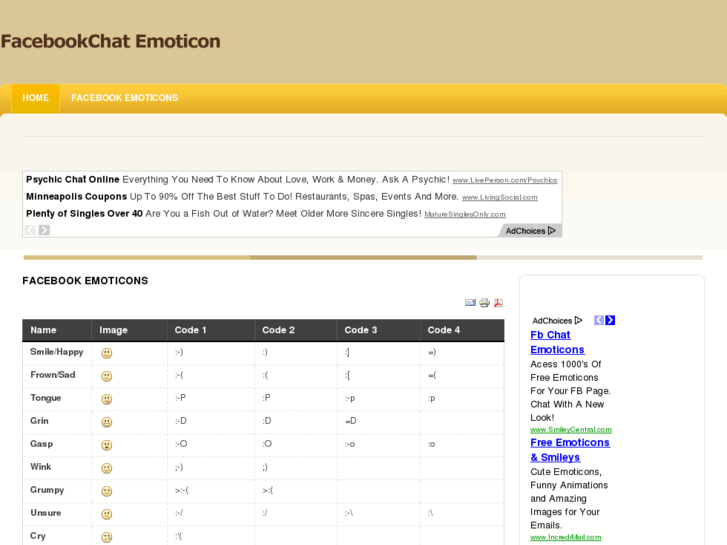Click the Grumpy row name
The width and height of the screenshot is (727, 545).
(x=47, y=490)
